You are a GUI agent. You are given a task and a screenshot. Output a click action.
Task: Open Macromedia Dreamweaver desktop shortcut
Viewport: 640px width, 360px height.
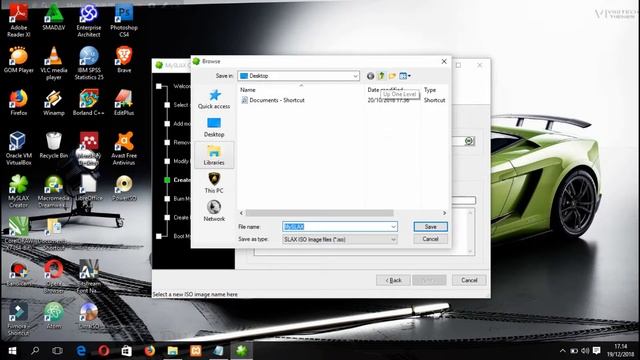(54, 192)
